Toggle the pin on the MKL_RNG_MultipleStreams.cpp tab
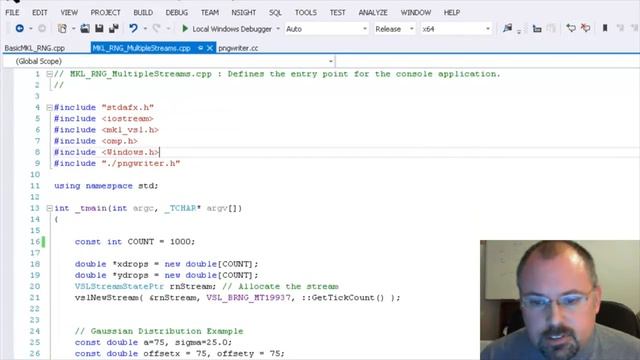The height and width of the screenshot is (360, 640). [200, 48]
